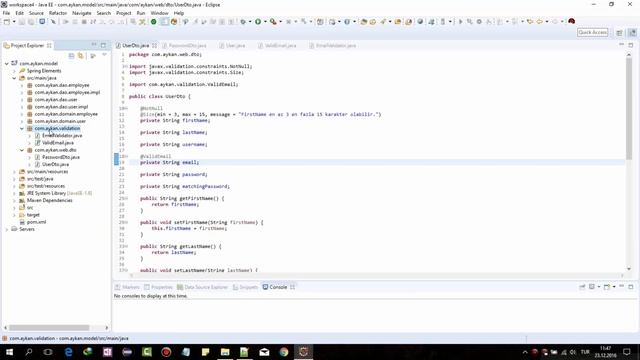Image resolution: width=640 pixels, height=360 pixels.
Task: Open the Navigate menu
Action: 82,13
